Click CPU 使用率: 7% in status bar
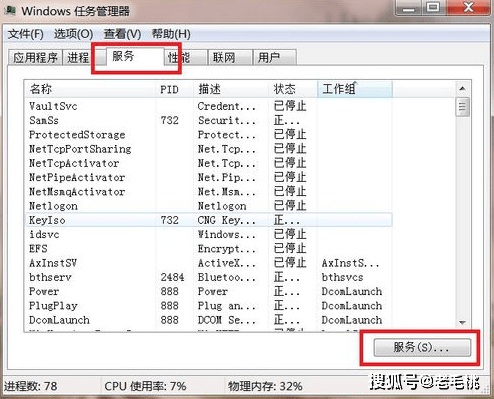The width and height of the screenshot is (494, 399). [x=145, y=386]
